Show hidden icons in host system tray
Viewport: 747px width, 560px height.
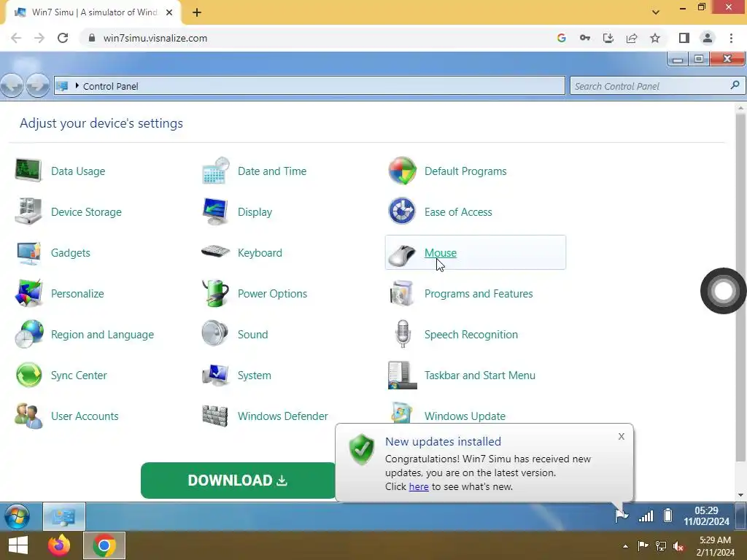[x=625, y=546]
